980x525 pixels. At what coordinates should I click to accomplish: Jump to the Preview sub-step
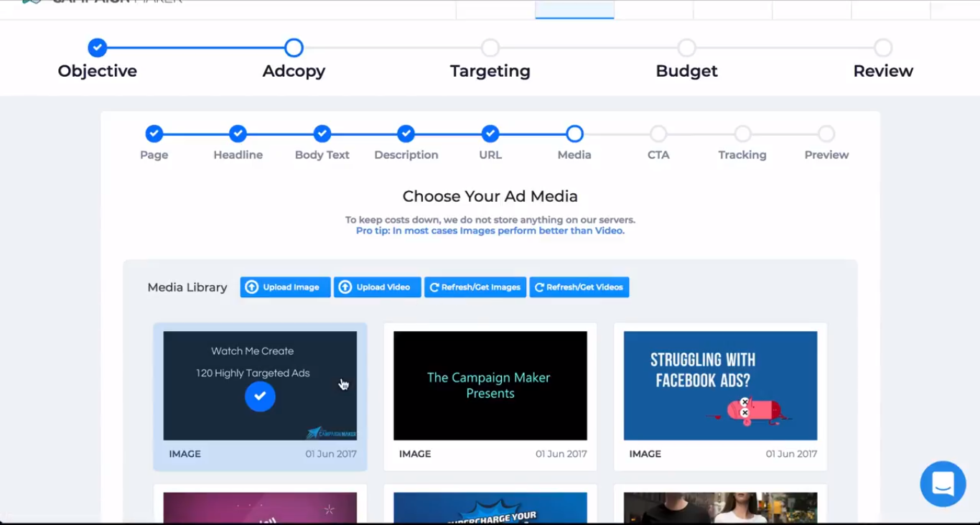pyautogui.click(x=826, y=134)
